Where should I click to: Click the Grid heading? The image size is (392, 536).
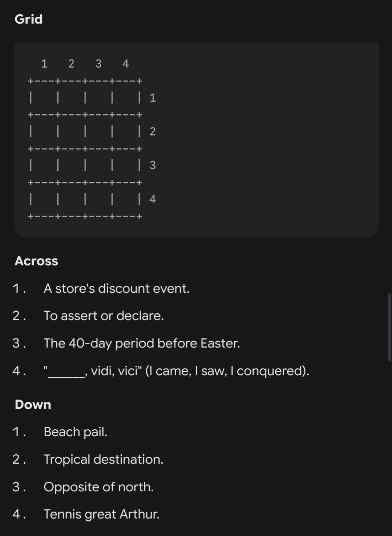pos(29,19)
